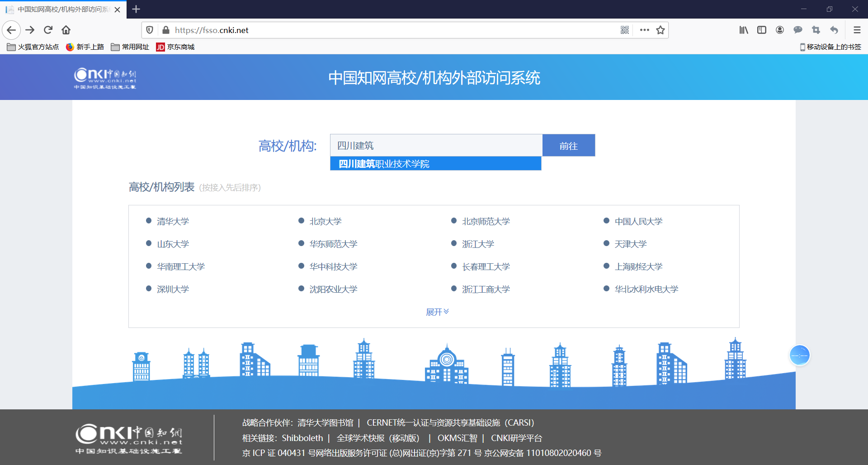Open 移动设备上的书签 folder
Image resolution: width=868 pixels, height=465 pixels.
pyautogui.click(x=830, y=47)
